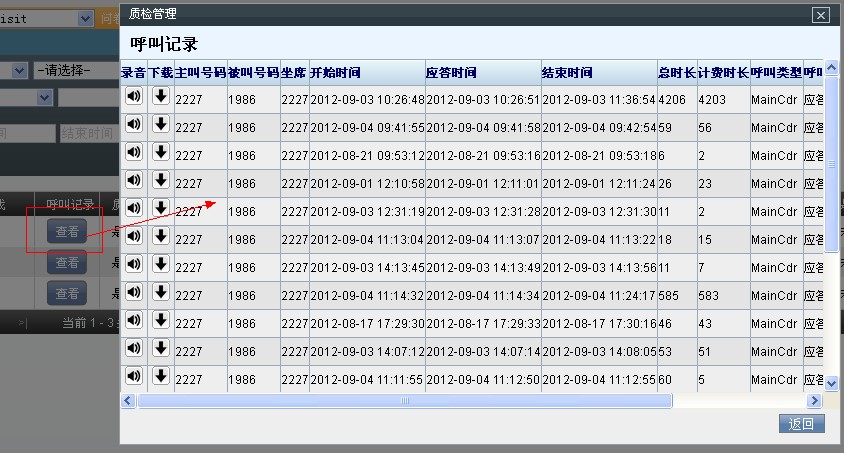Play recording for call starting 2012-09-03 14:13:45
The width and height of the screenshot is (844, 453).
(x=134, y=265)
